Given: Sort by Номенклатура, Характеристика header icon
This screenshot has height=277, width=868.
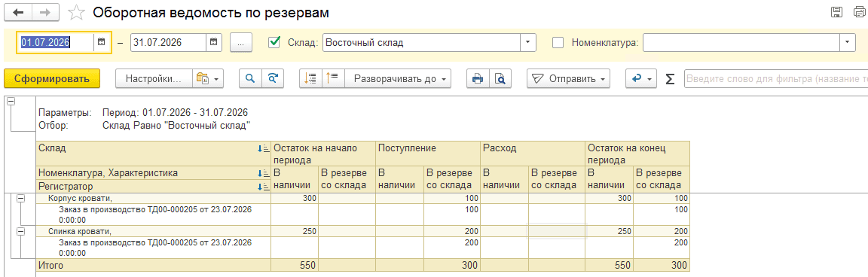Looking at the screenshot, I should (x=263, y=173).
